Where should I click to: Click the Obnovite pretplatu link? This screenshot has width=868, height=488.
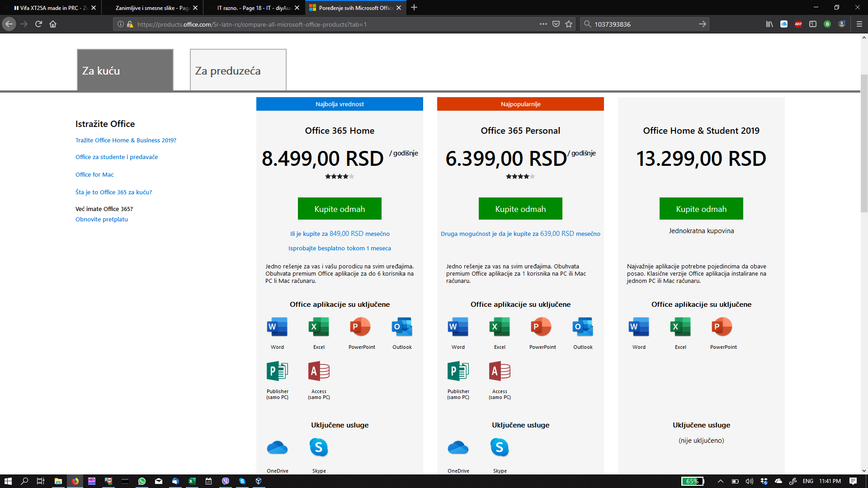pyautogui.click(x=102, y=219)
